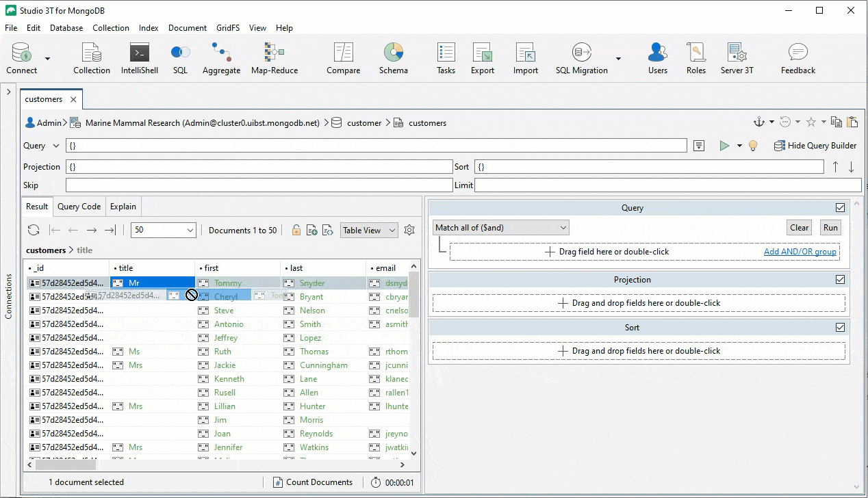Switch to the Explain tab
868x498 pixels.
pyautogui.click(x=123, y=207)
